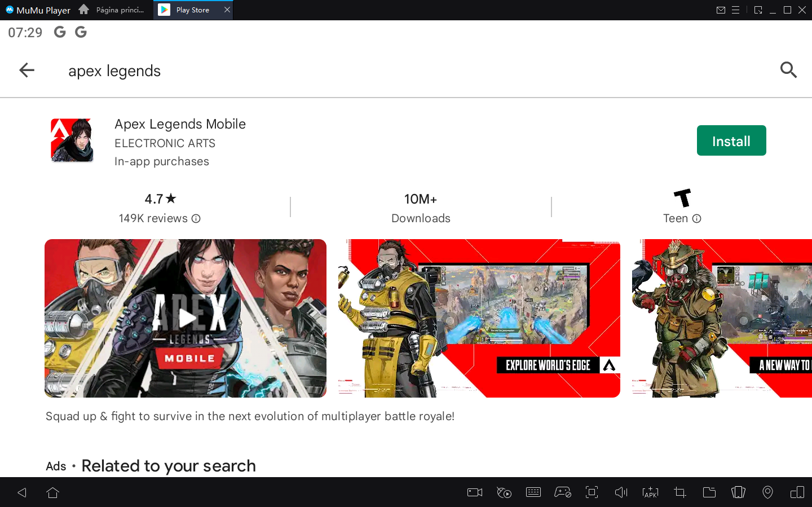Open the ELECTRONIC ARTS developer page
This screenshot has width=812, height=507.
pos(165,143)
